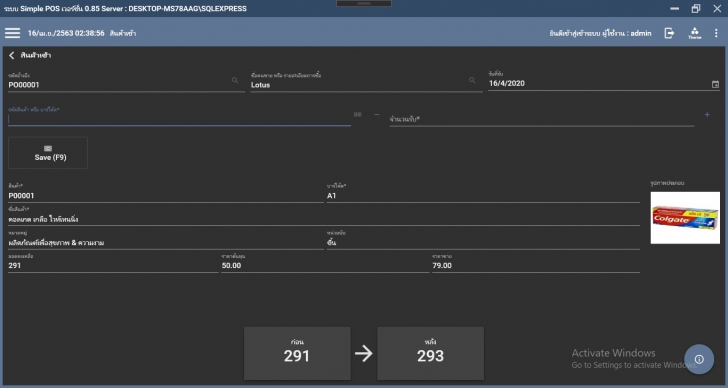Click the Colgate product image thumbnail
This screenshot has width=728, height=388.
[x=685, y=218]
